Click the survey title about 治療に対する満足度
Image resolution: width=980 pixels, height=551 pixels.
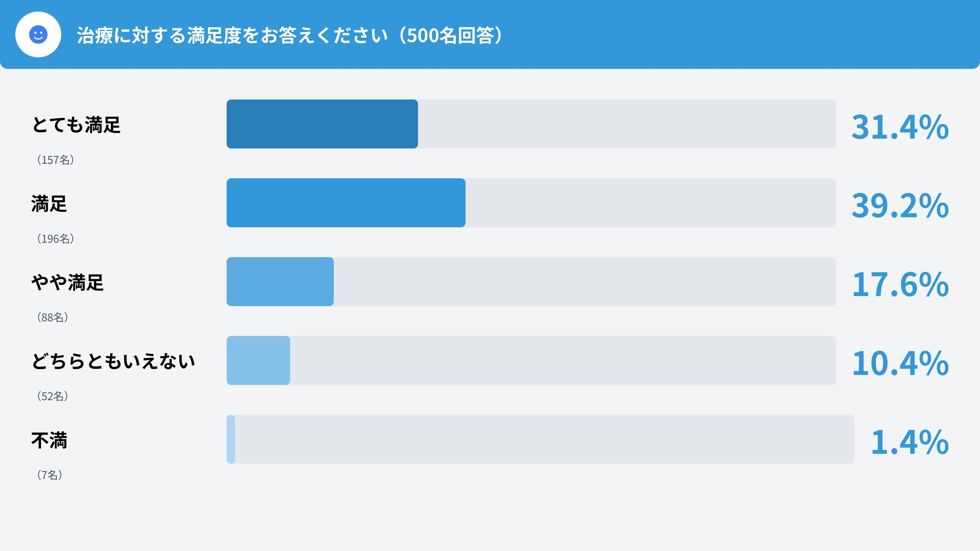[x=289, y=35]
